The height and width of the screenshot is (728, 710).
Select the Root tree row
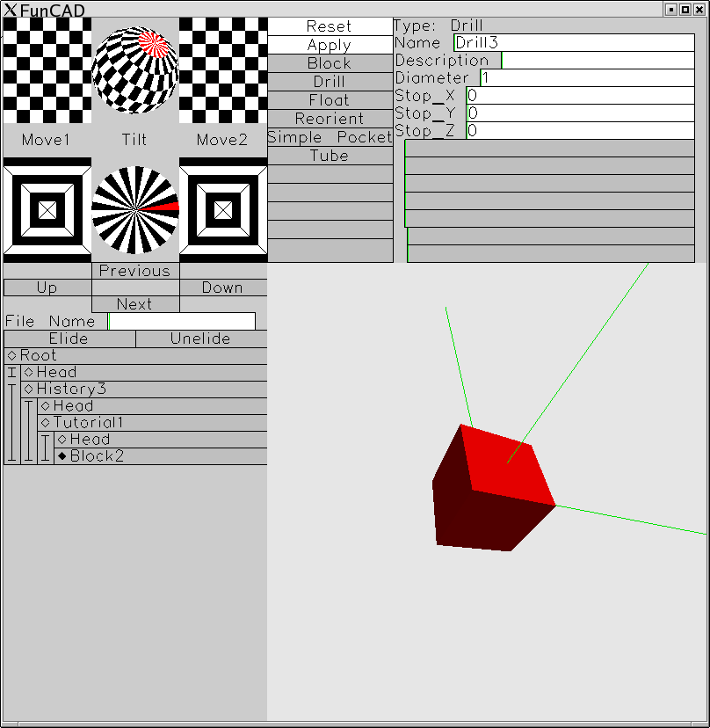(x=135, y=355)
